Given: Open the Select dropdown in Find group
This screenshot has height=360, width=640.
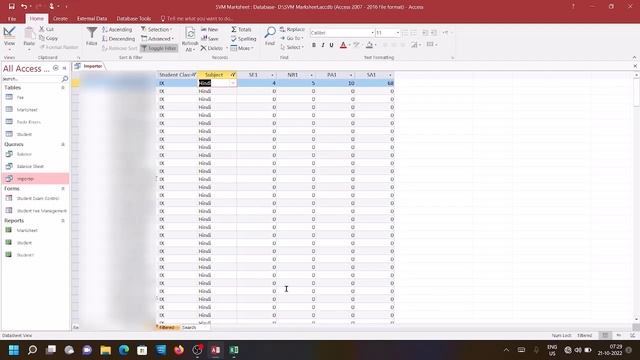Looking at the screenshot, I should [292, 47].
